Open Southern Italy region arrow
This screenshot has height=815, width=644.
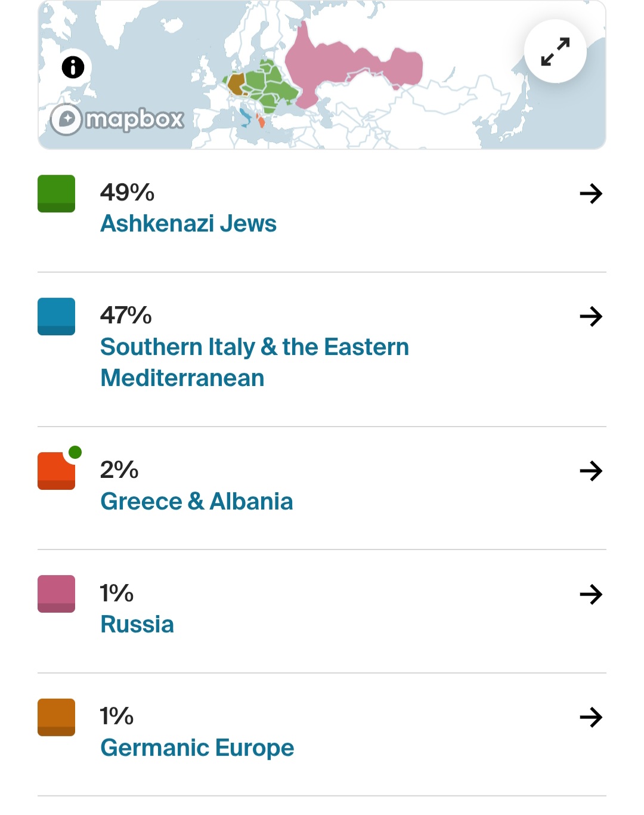[x=590, y=316]
